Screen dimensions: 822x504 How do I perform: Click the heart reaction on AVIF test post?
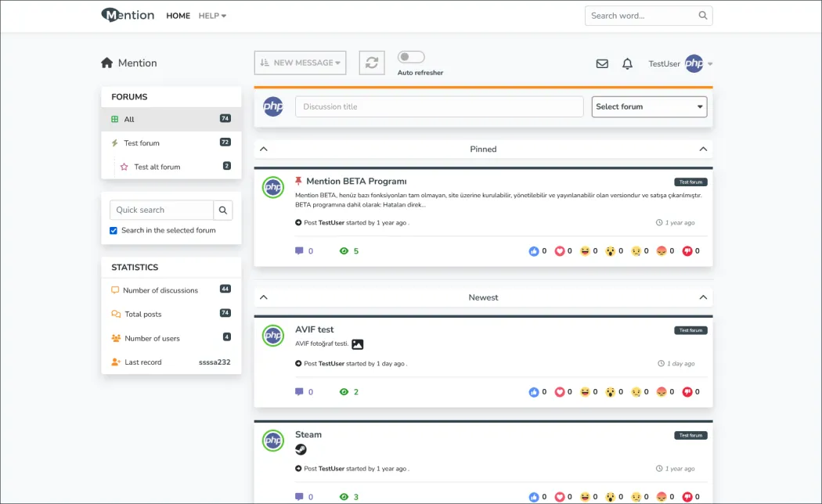(x=560, y=392)
